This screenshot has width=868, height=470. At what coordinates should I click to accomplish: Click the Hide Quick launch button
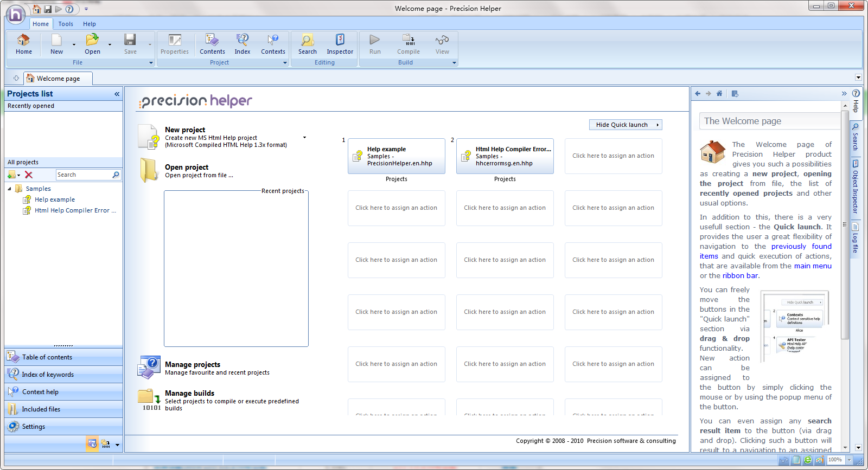click(x=626, y=125)
